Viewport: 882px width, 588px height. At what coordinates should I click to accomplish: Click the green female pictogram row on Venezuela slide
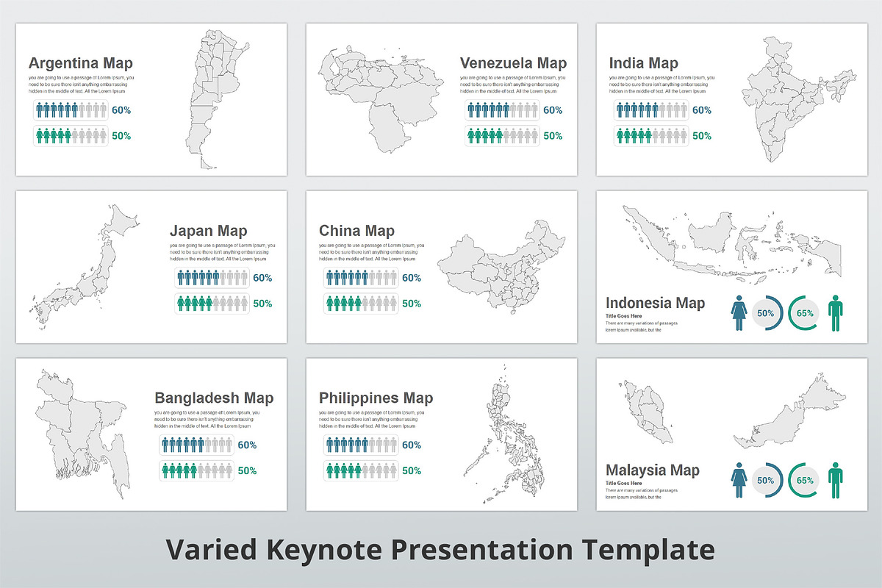502,136
